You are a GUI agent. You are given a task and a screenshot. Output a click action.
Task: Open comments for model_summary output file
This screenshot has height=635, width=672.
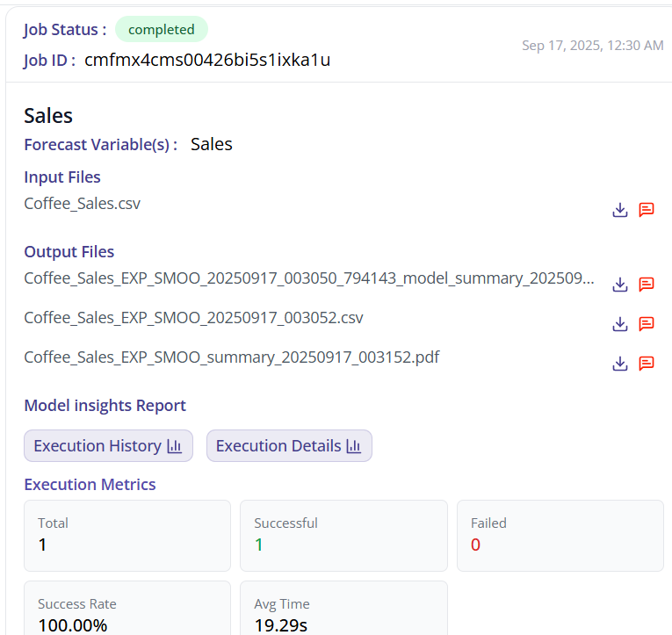(647, 285)
